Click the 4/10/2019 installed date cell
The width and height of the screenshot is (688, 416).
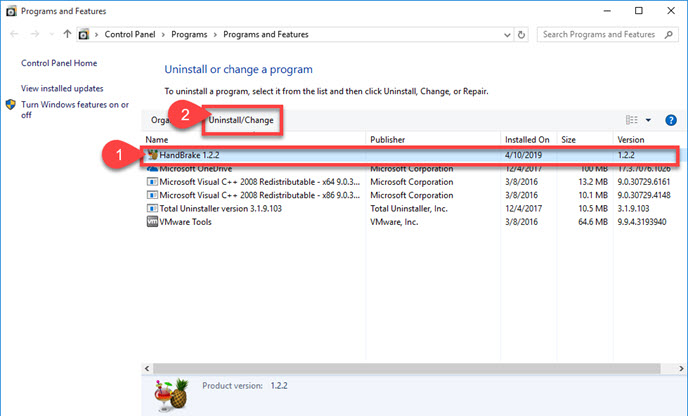[x=523, y=155]
